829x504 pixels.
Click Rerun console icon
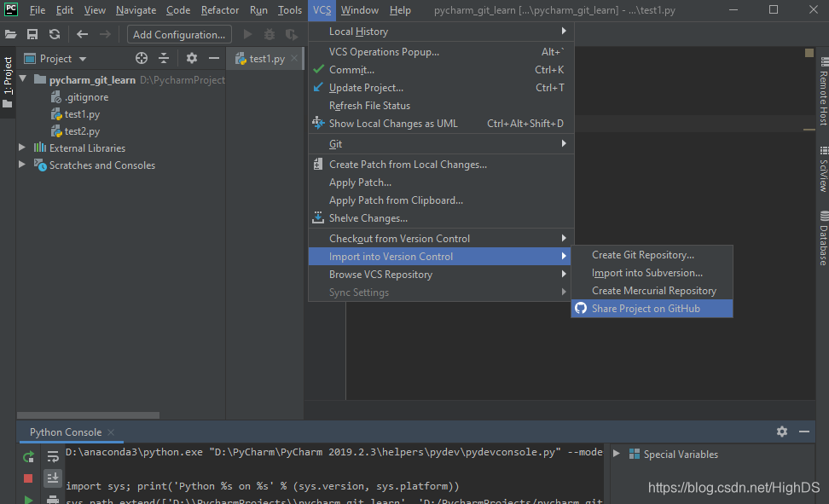point(28,456)
